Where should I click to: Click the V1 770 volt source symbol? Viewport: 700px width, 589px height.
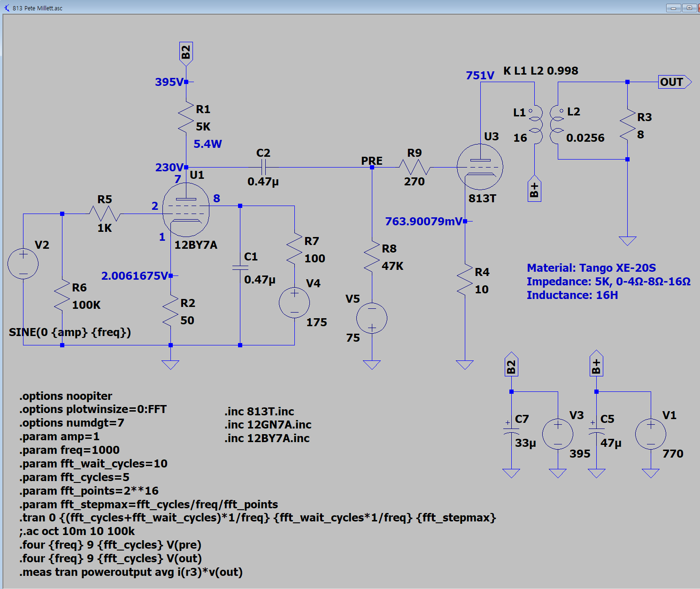click(650, 434)
